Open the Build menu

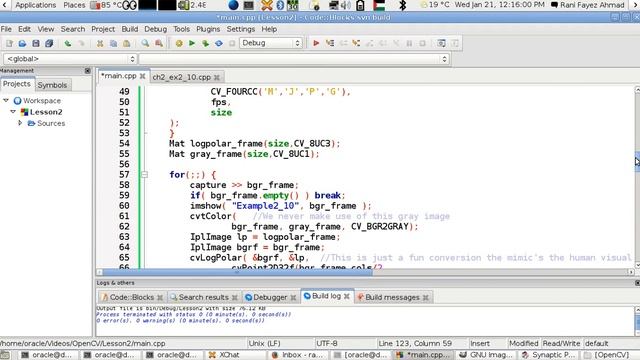(130, 29)
